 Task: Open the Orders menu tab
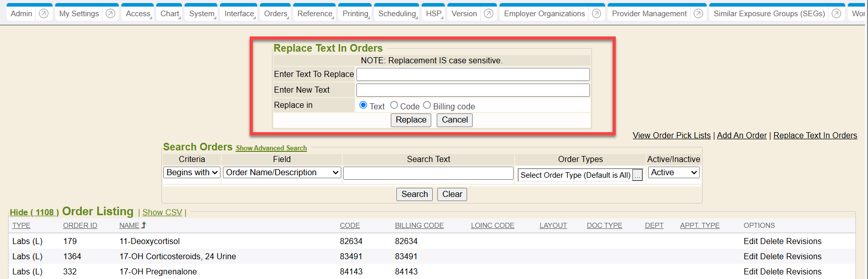pos(276,14)
